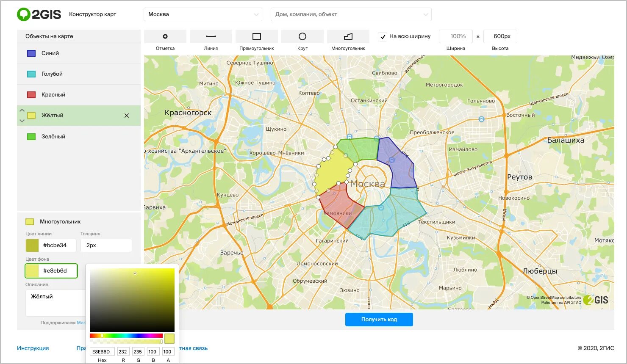This screenshot has width=627, height=364.
Task: Click the Люберцы label on map
Action: [x=540, y=271]
